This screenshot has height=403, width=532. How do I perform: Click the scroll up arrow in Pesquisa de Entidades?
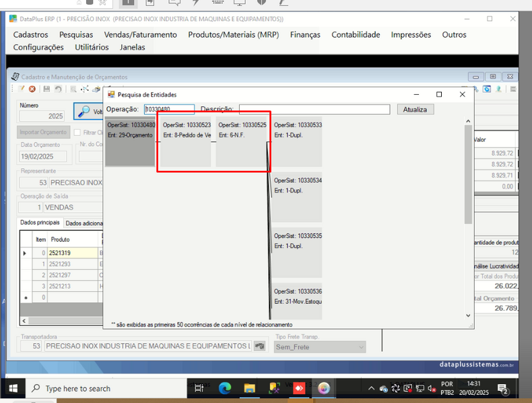click(468, 121)
